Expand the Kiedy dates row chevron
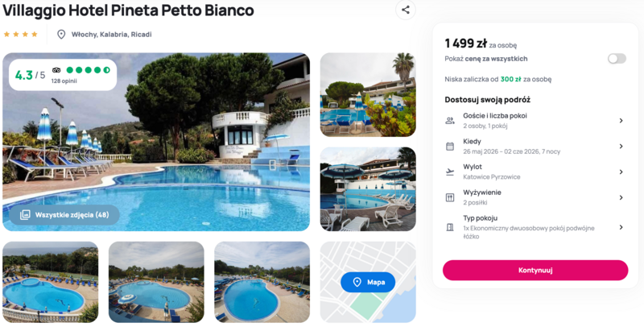The height and width of the screenshot is (331, 644). (621, 147)
